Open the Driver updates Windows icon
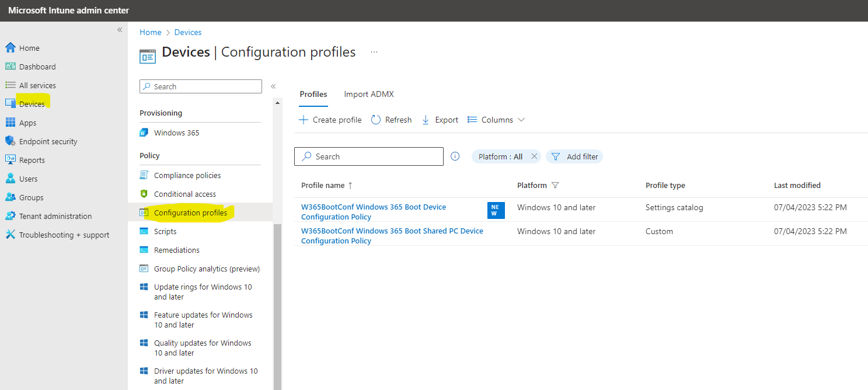This screenshot has width=868, height=390. 144,371
